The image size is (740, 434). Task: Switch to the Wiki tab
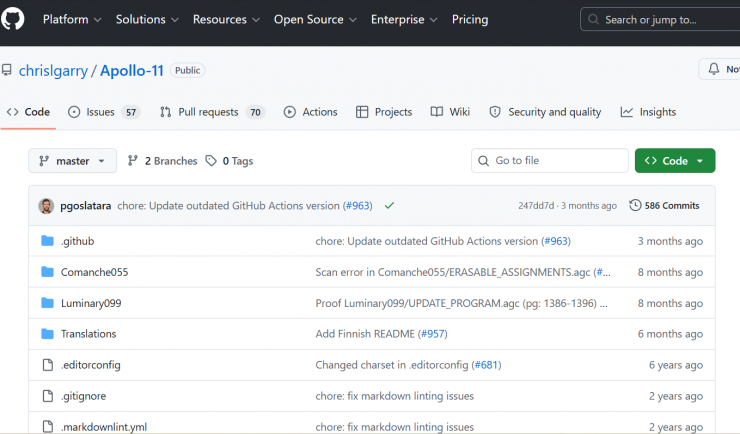450,112
